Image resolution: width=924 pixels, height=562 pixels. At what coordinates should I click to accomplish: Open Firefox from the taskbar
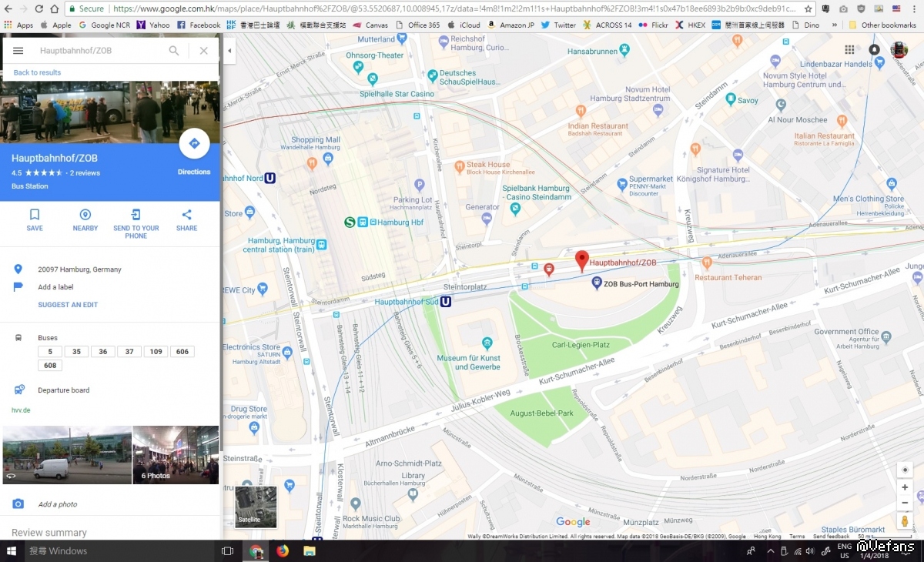pyautogui.click(x=283, y=550)
